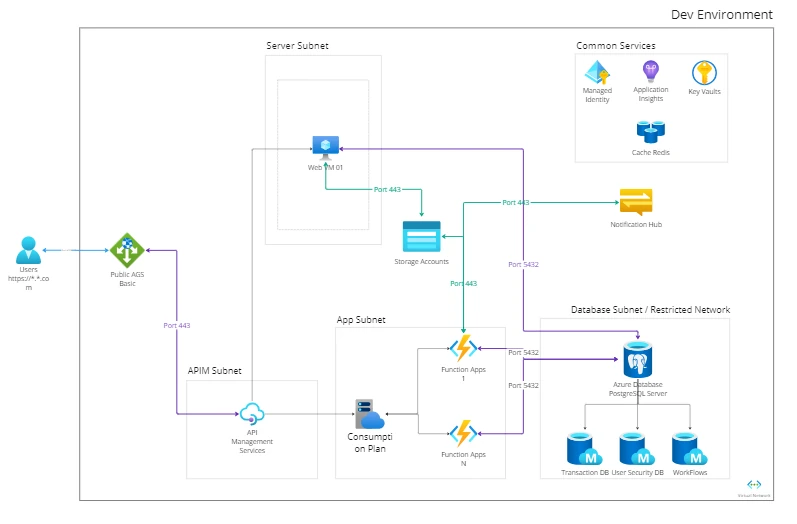Click Port 443 label below Web VM
The width and height of the screenshot is (797, 524).
click(387, 189)
